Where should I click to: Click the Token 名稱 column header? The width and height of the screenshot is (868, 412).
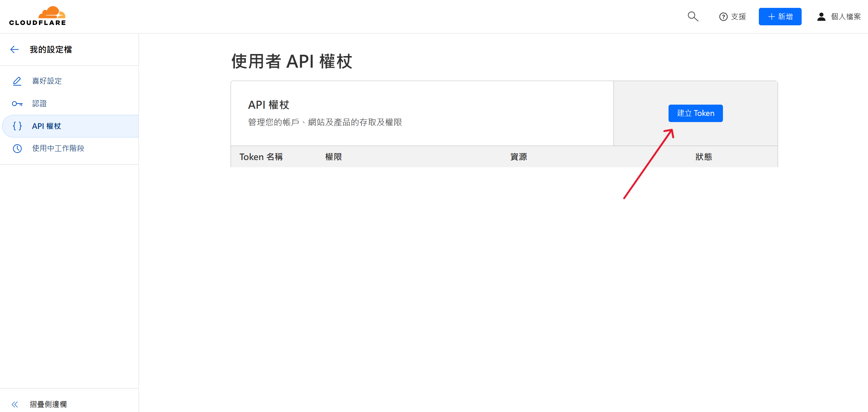tap(261, 157)
